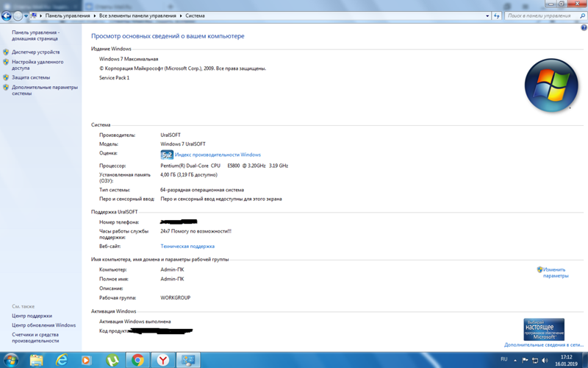Open Дополнительные параметры системы
Viewport: 588px width, 368px height.
point(45,90)
